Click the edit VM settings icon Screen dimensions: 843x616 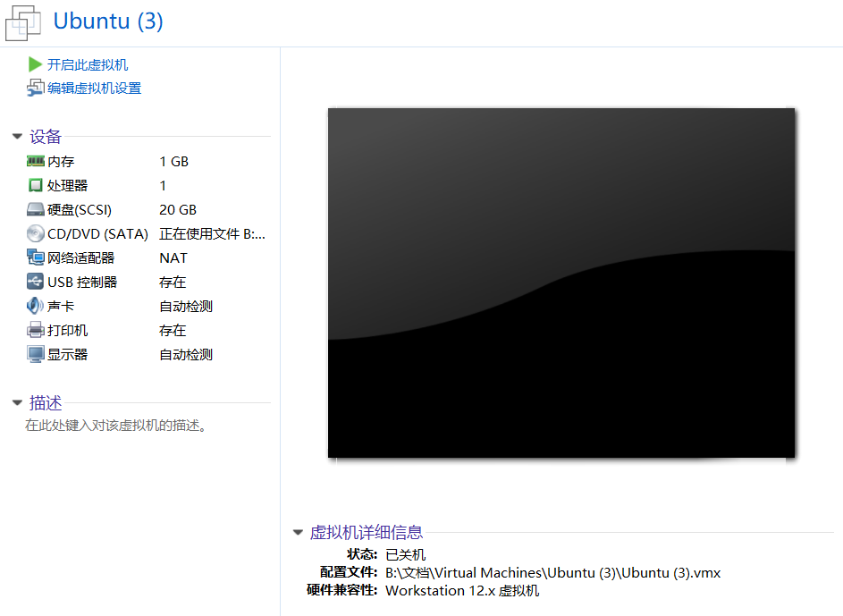point(36,88)
